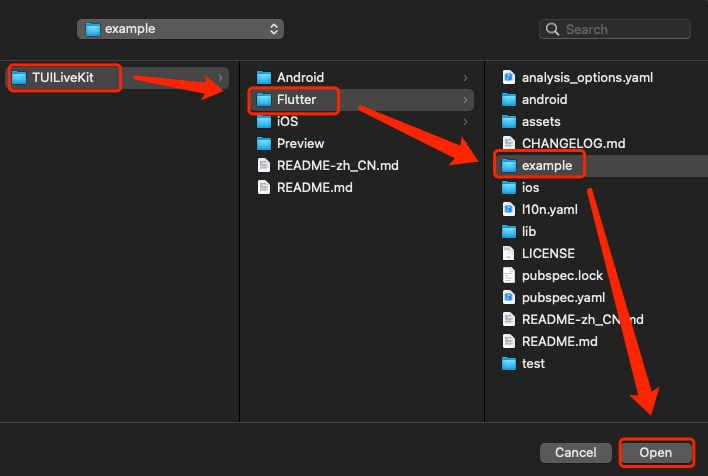Click the "lib" folder name
The image size is (708, 476).
[x=529, y=232]
